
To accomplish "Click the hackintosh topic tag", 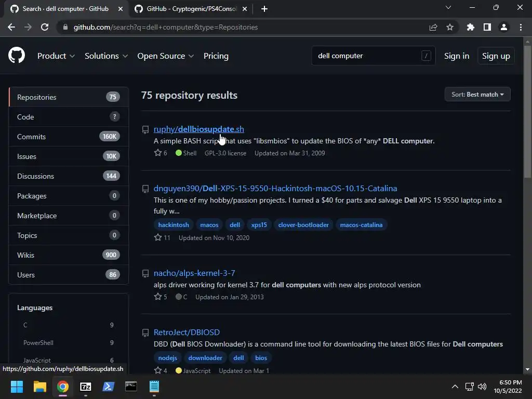I will coord(174,224).
